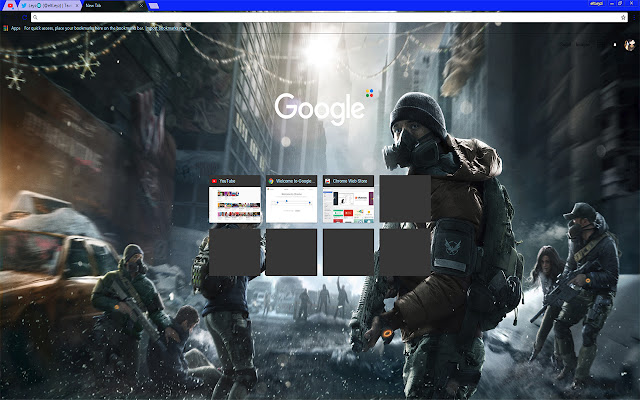The width and height of the screenshot is (640, 400).
Task: Focus the address bar
Action: click(329, 17)
